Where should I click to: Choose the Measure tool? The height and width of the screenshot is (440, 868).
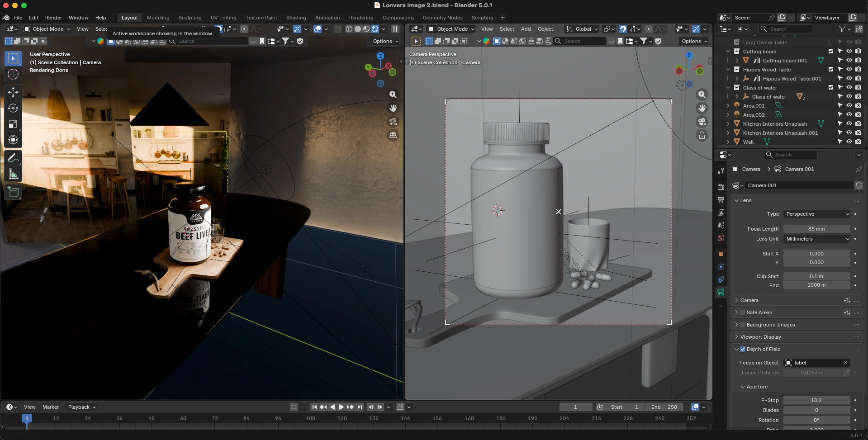(13, 174)
